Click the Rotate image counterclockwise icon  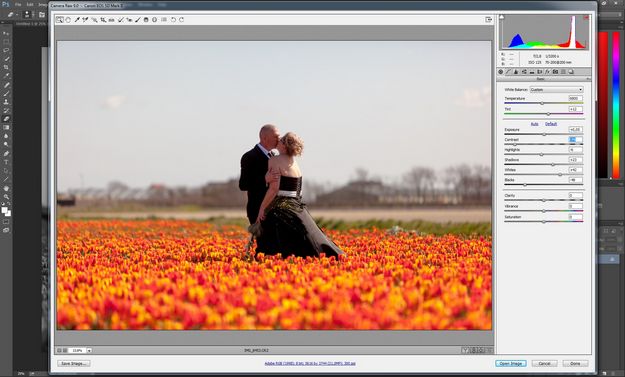[173, 20]
